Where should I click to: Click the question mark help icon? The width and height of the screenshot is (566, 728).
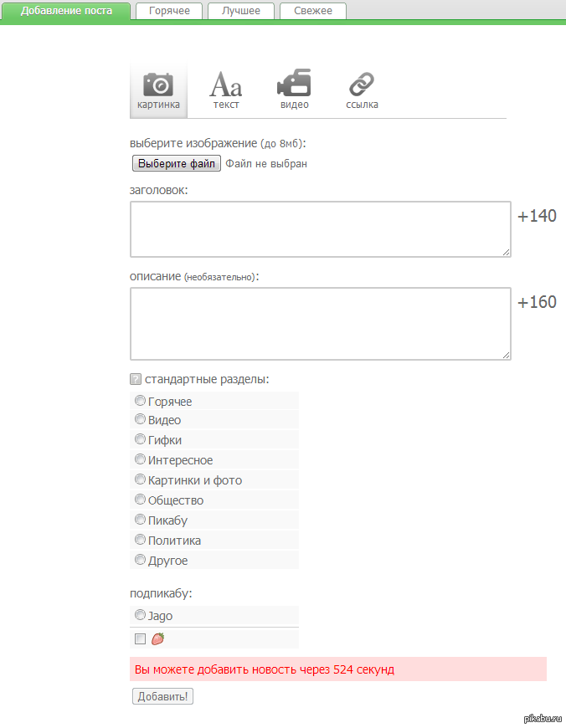tap(136, 379)
